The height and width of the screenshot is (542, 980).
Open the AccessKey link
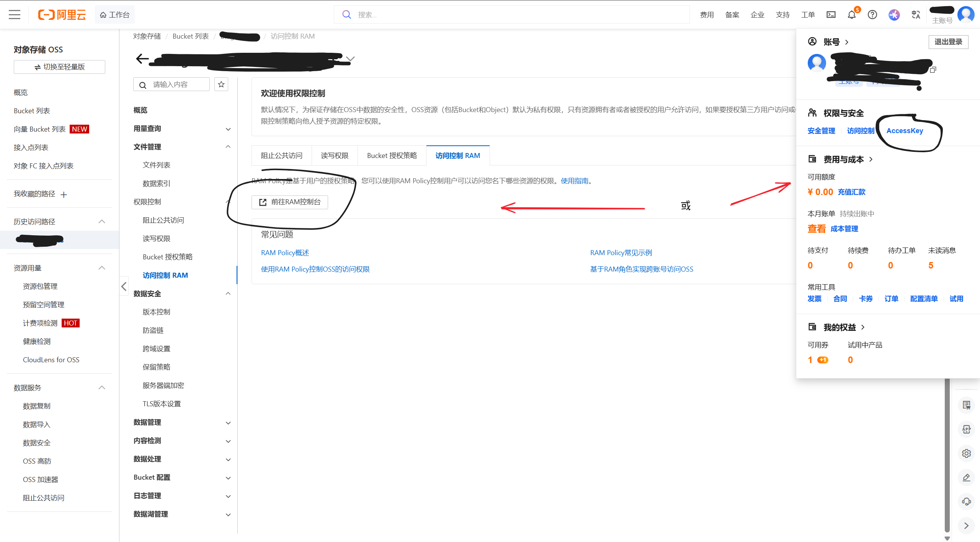point(905,131)
